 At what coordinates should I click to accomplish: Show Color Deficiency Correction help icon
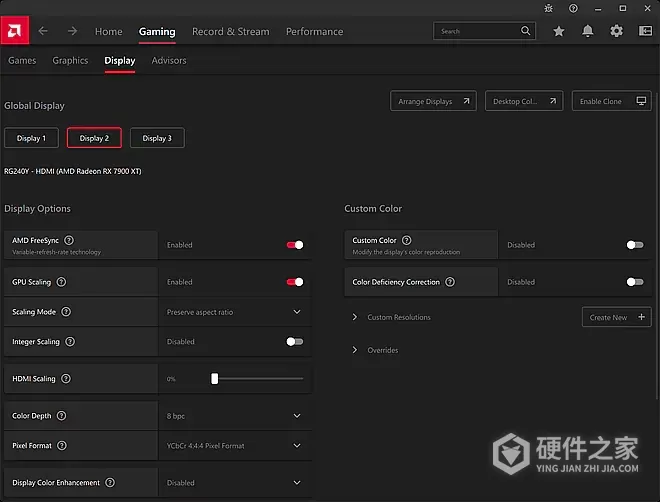[450, 282]
